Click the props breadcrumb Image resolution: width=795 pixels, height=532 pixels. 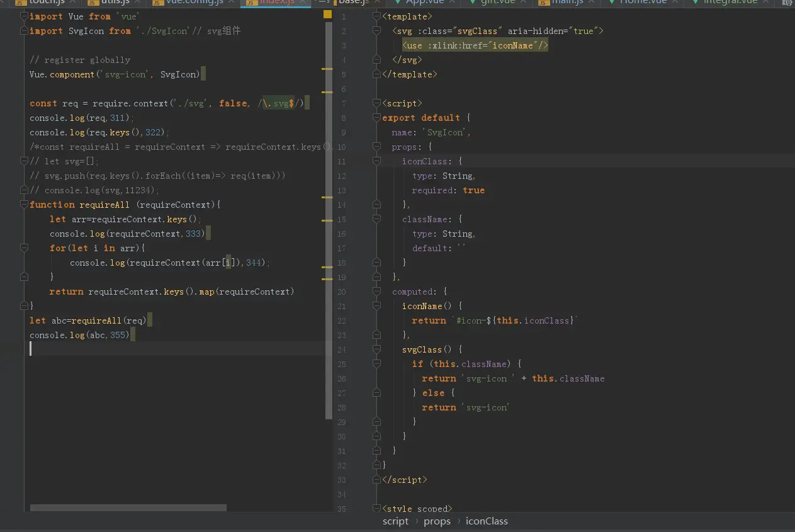tap(437, 521)
